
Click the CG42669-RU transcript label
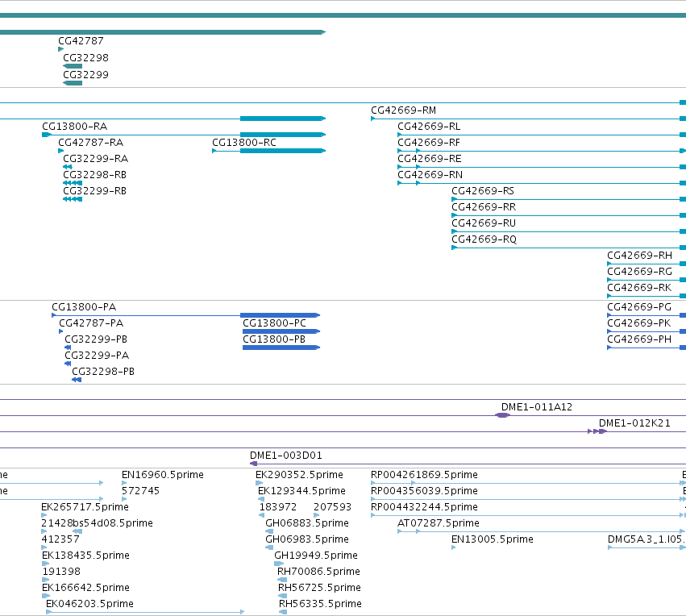click(x=484, y=223)
